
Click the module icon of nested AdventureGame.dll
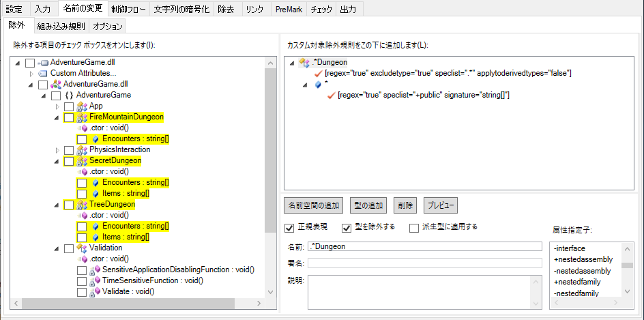point(56,85)
